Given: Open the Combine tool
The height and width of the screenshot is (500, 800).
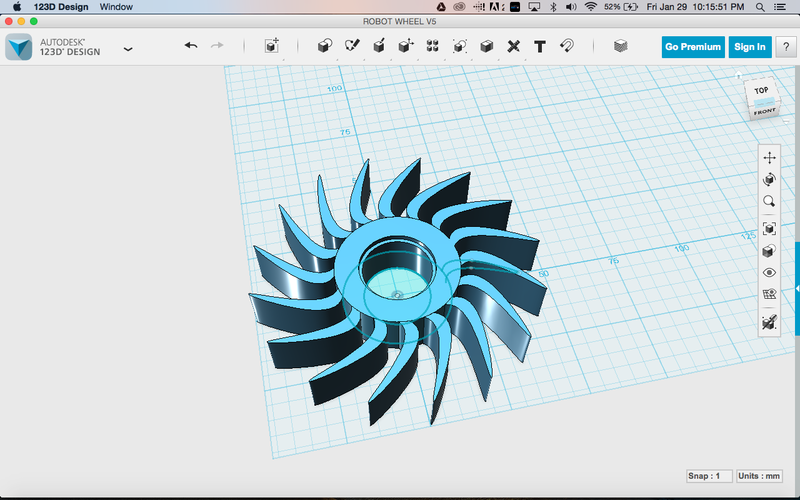Looking at the screenshot, I should (486, 46).
